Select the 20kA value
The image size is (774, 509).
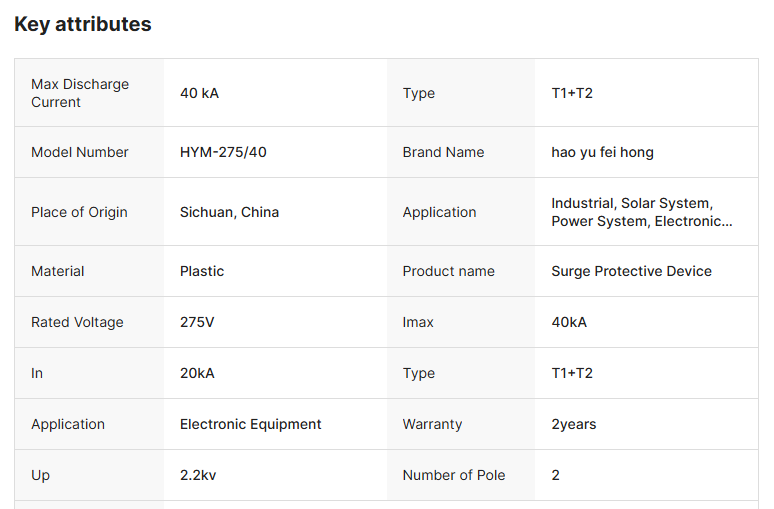197,373
